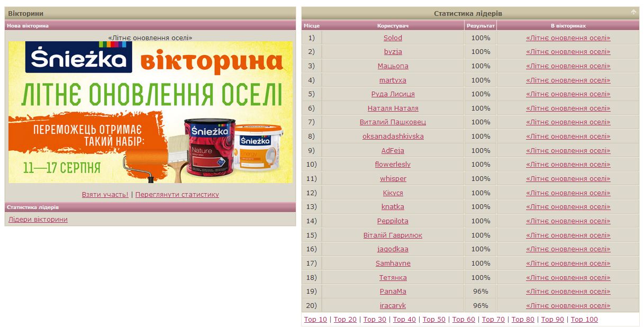Open user whisper's profile
Screen dimensions: 644x327
pyautogui.click(x=393, y=178)
